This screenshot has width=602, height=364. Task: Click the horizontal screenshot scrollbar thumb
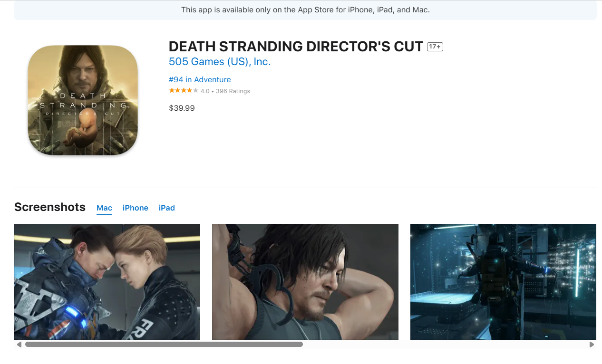pyautogui.click(x=164, y=345)
